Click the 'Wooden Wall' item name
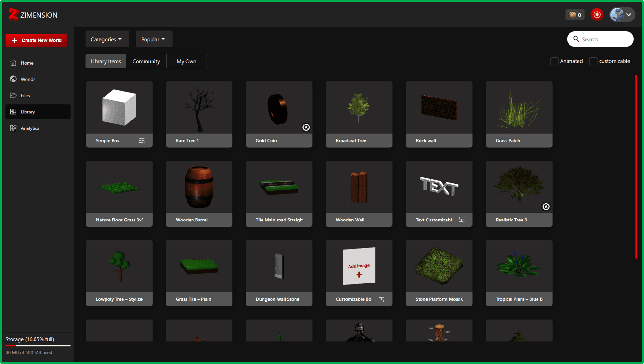 (350, 220)
